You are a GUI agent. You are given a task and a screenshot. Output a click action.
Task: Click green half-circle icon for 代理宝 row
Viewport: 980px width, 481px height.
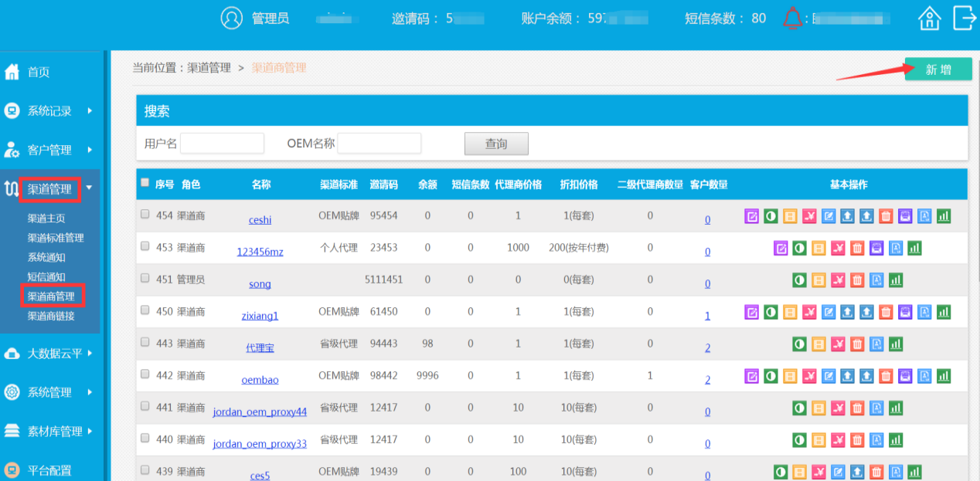(x=799, y=344)
